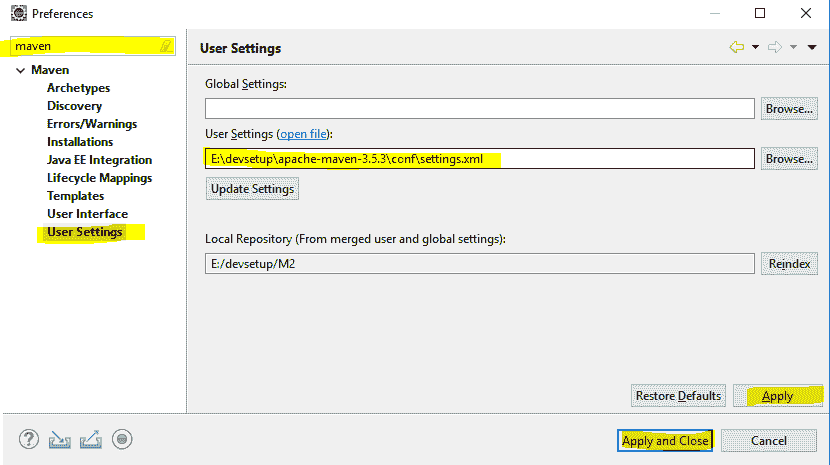The image size is (830, 465).
Task: Click into the Global Settings field
Action: click(479, 108)
